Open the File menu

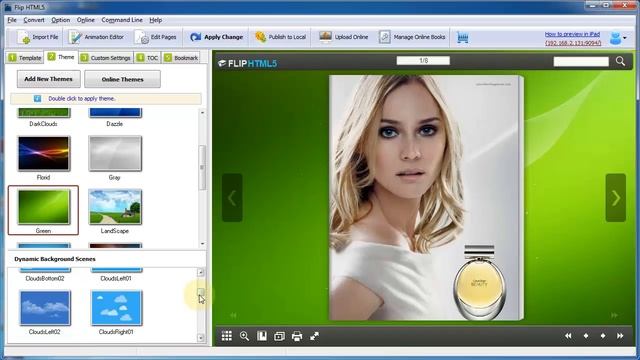12,20
